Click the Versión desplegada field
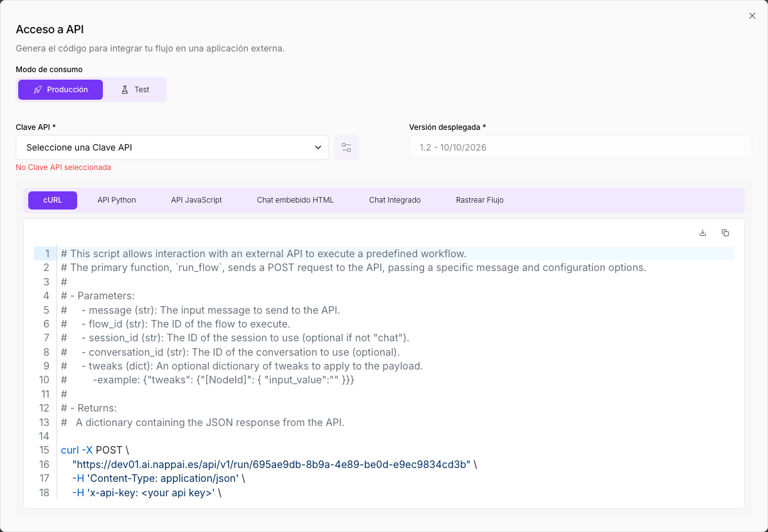The image size is (768, 532). tap(580, 147)
